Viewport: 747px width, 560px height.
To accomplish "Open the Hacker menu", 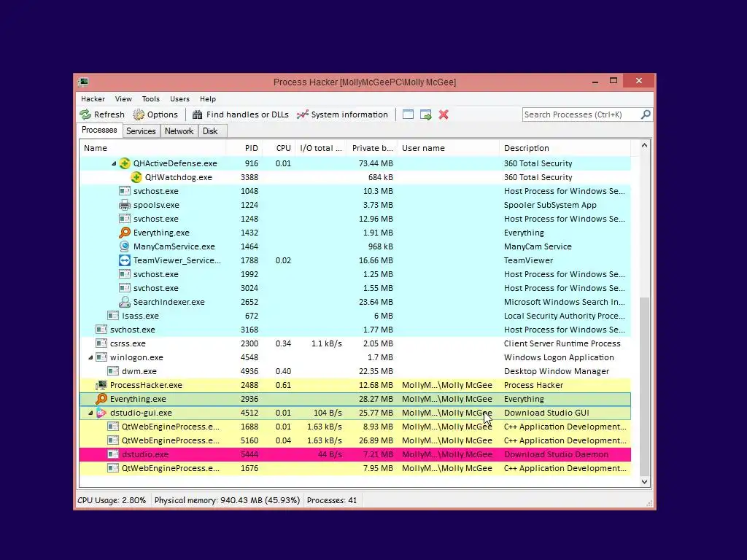I will pos(93,99).
